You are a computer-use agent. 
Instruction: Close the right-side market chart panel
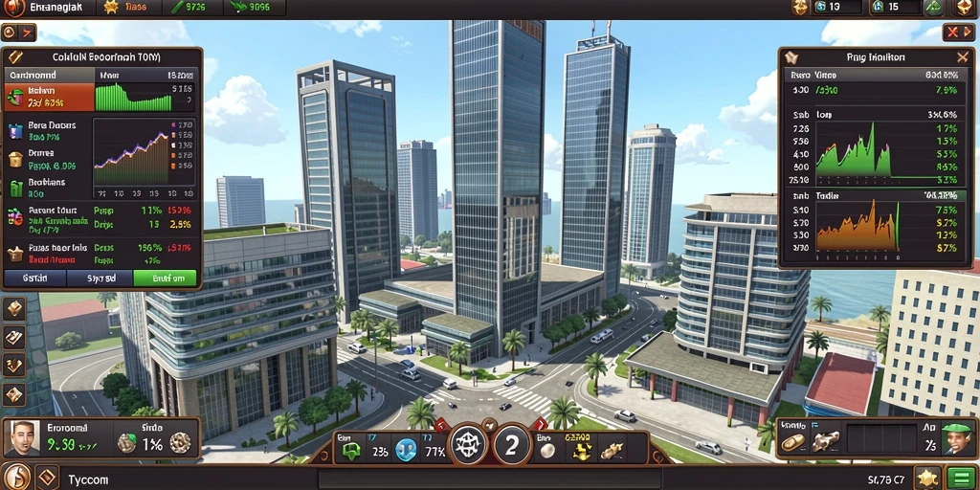coord(963,57)
